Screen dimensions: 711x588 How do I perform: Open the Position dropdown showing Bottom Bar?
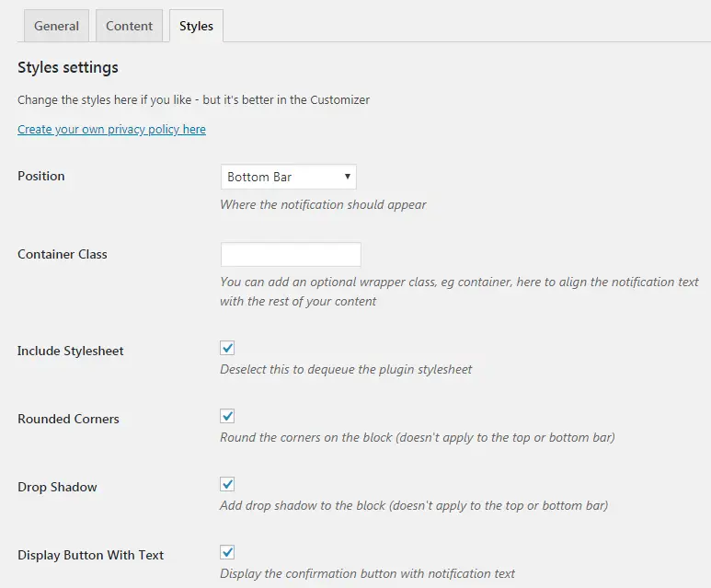(x=289, y=177)
